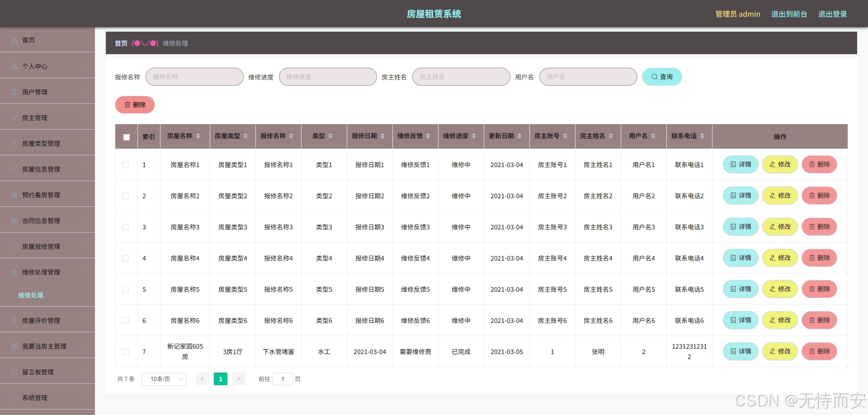The width and height of the screenshot is (868, 415).
Task: Click the icon beside 房屋类型管理
Action: point(14,143)
